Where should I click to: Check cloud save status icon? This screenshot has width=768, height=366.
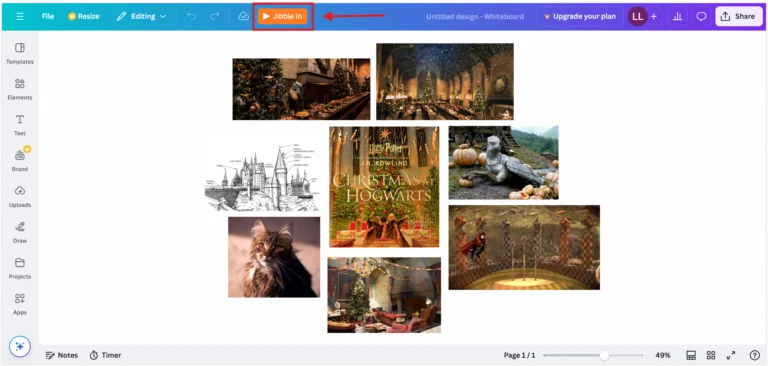(243, 16)
